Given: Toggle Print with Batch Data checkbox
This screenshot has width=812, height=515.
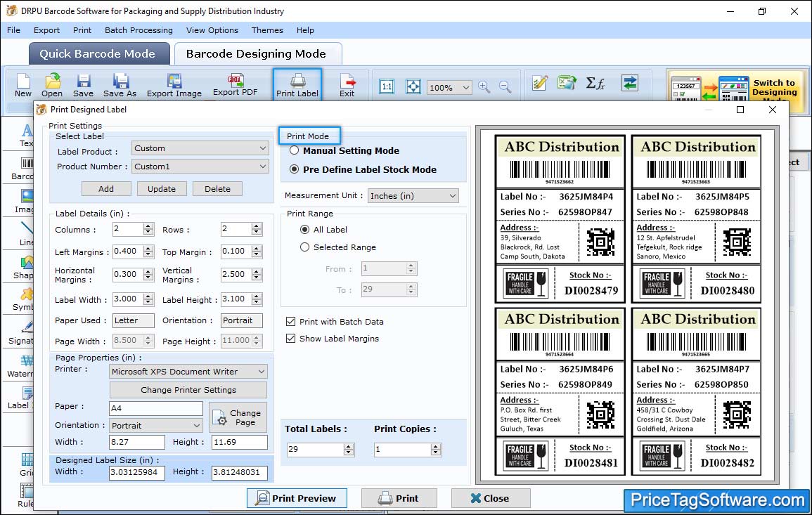Looking at the screenshot, I should coord(290,321).
